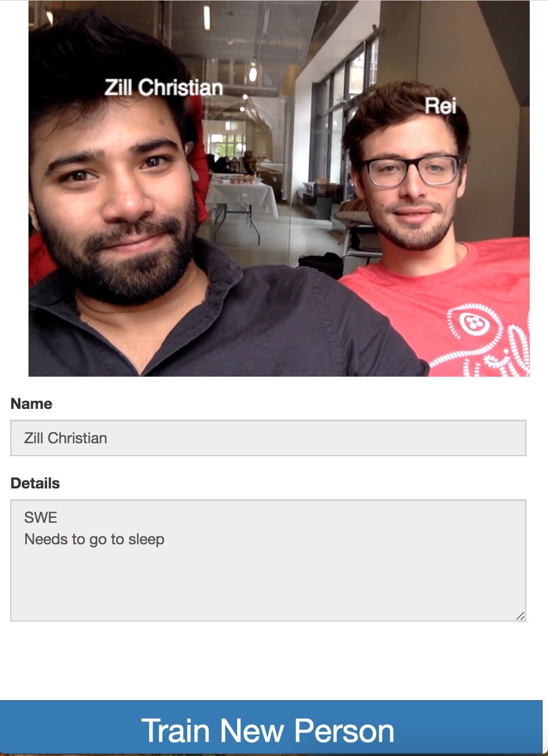Focus the Details text area

pyautogui.click(x=268, y=560)
